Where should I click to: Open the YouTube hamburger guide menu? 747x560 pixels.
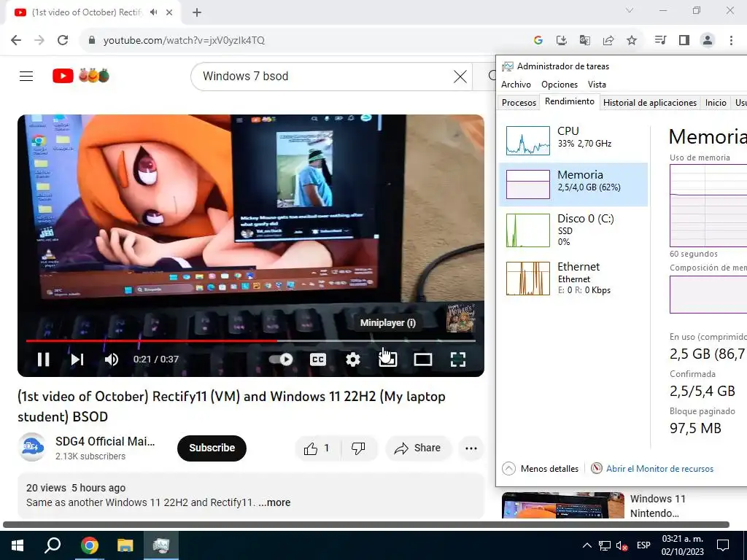pos(26,76)
